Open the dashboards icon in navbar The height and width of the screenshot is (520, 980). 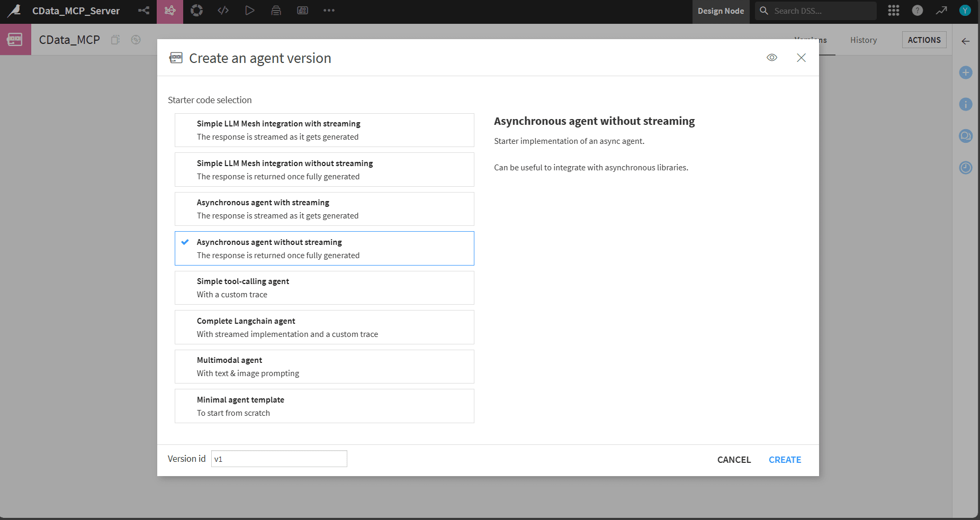click(302, 11)
